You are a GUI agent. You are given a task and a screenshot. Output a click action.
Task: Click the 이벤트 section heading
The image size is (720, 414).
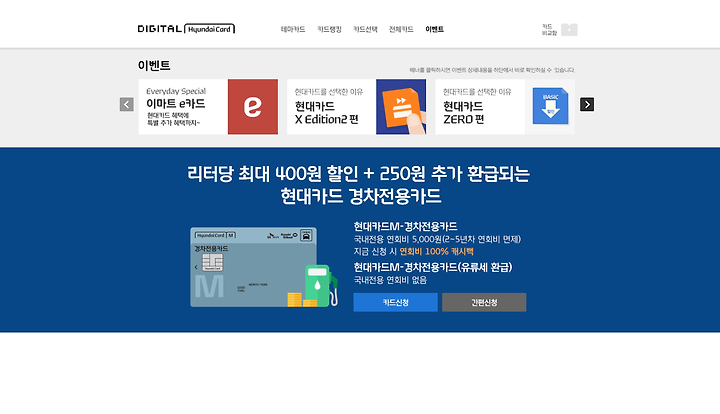coord(154,65)
